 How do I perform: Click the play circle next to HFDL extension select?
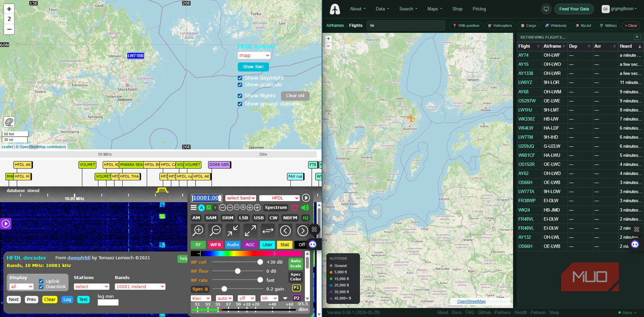tap(306, 198)
